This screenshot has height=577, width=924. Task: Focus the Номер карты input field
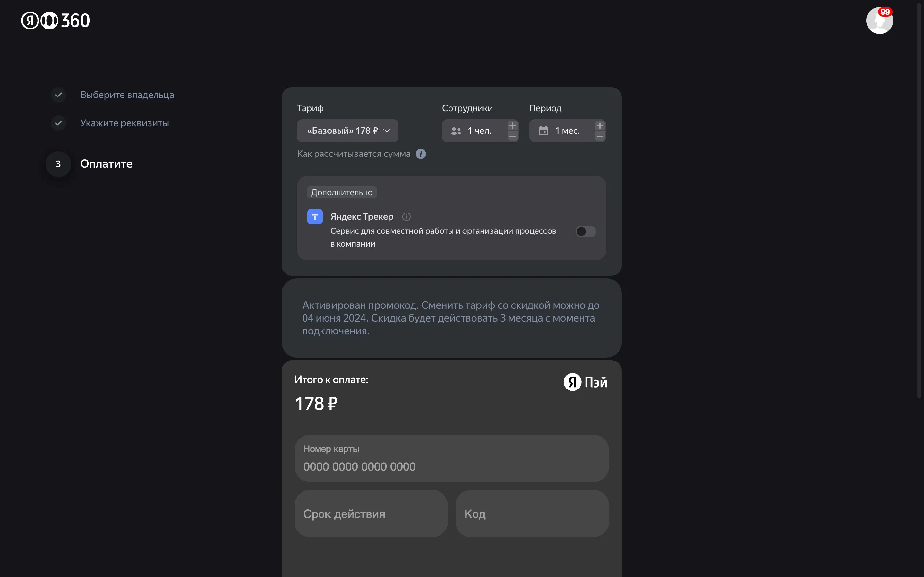coord(451,458)
